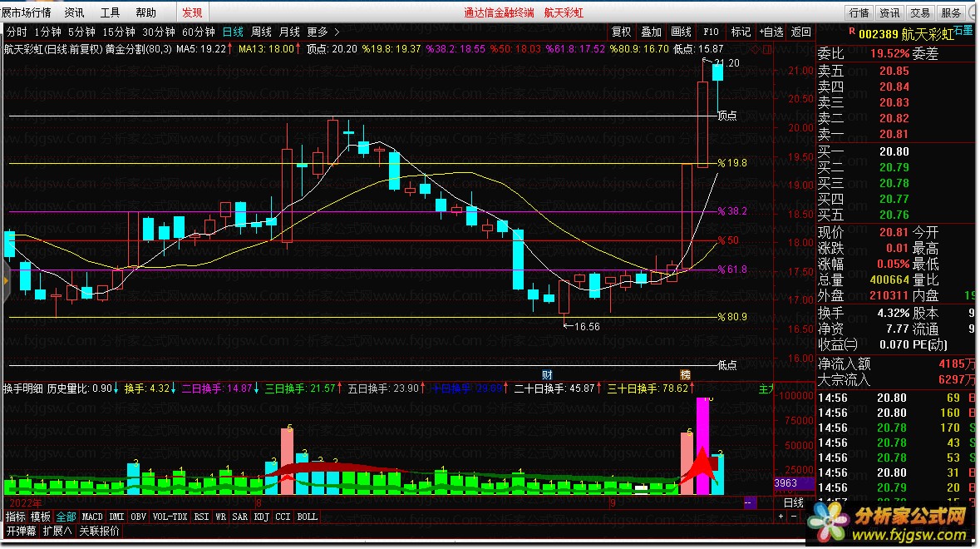Switch to the CCI indicator

(283, 517)
